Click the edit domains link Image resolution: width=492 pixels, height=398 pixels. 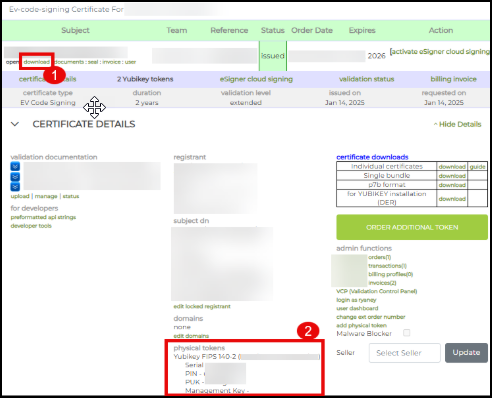(191, 336)
